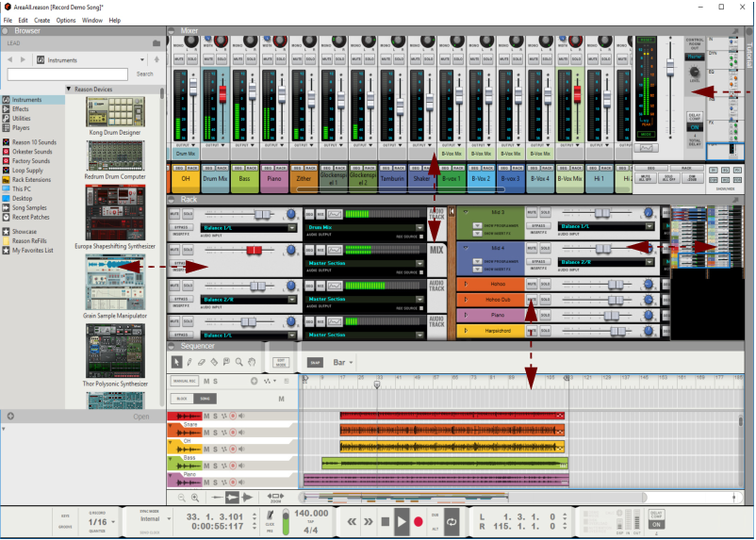Click the Rewind button in the transport

(x=352, y=521)
